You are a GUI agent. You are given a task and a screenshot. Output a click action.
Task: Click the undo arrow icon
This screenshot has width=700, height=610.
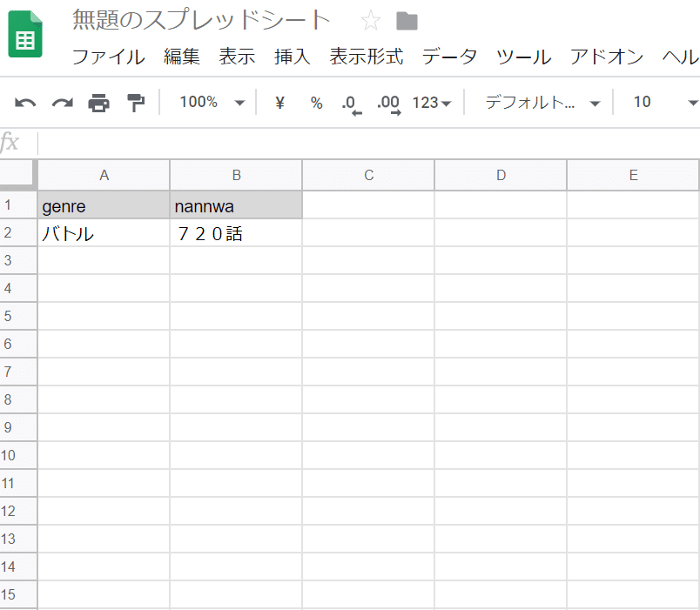[25, 103]
